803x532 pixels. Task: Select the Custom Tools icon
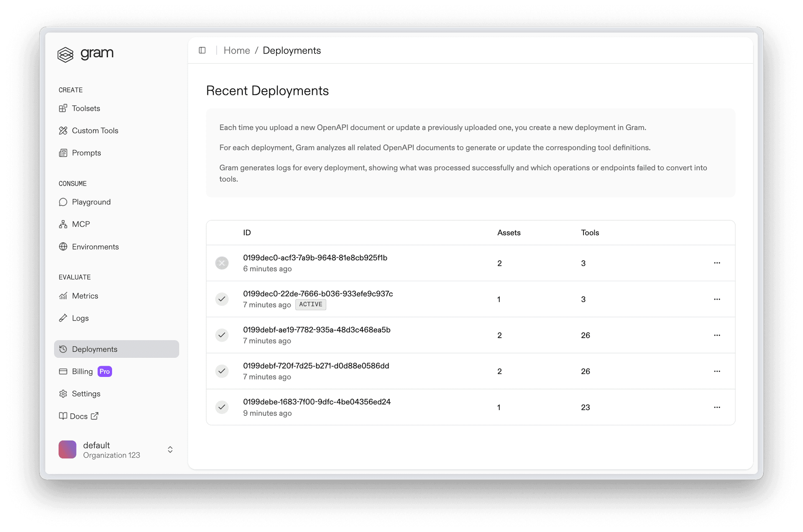(63, 130)
